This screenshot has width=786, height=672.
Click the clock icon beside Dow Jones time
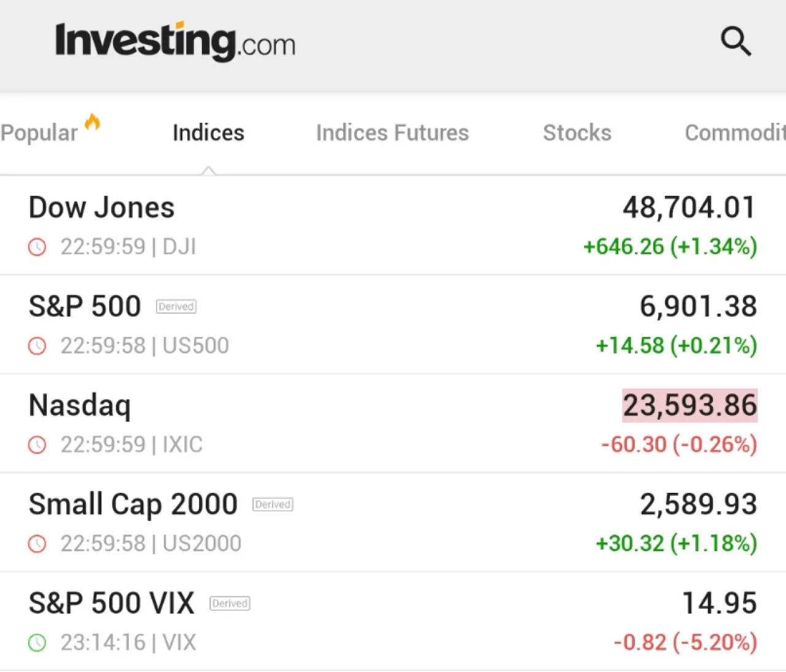tap(37, 247)
